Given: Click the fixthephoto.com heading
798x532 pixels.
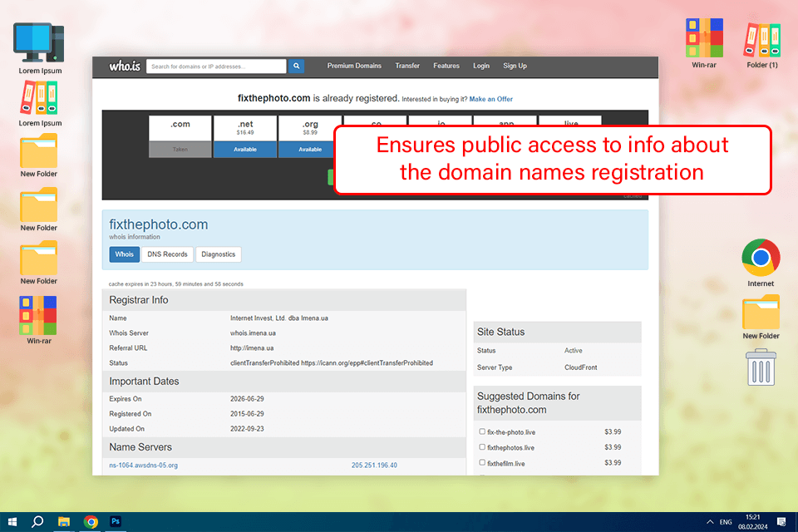Looking at the screenshot, I should point(158,224).
